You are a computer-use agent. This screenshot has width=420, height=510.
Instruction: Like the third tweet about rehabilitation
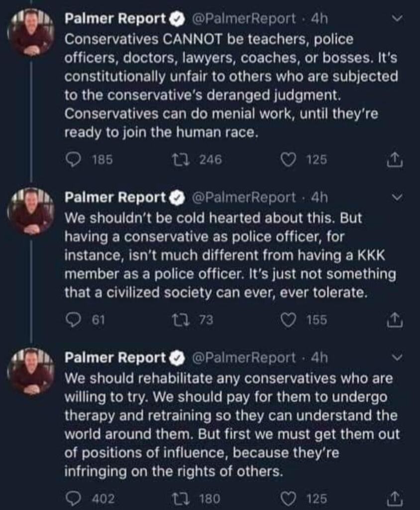(x=288, y=498)
